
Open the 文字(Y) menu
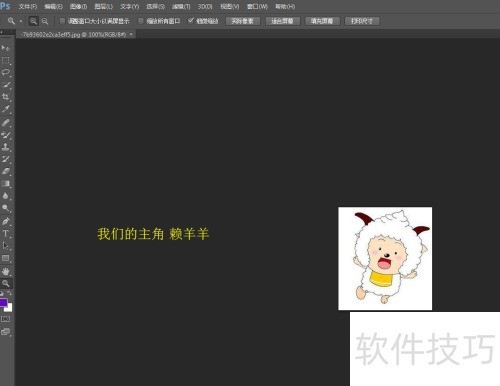130,7
